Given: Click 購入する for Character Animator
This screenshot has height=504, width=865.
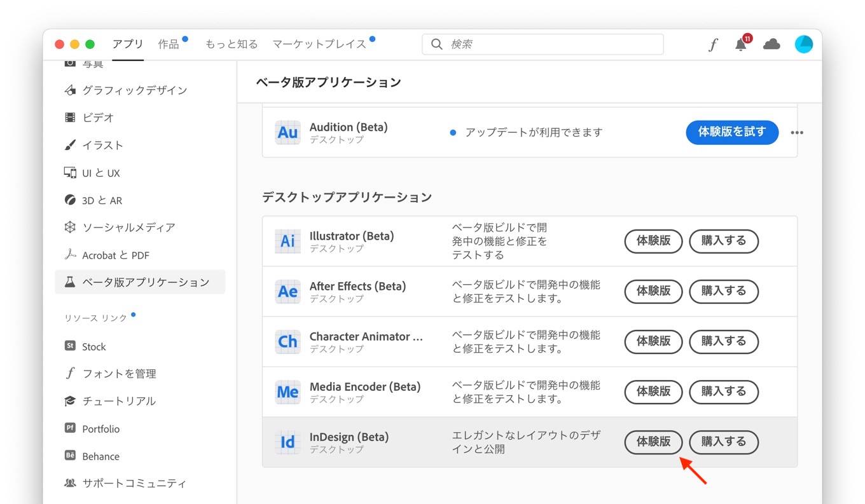Looking at the screenshot, I should [x=724, y=341].
